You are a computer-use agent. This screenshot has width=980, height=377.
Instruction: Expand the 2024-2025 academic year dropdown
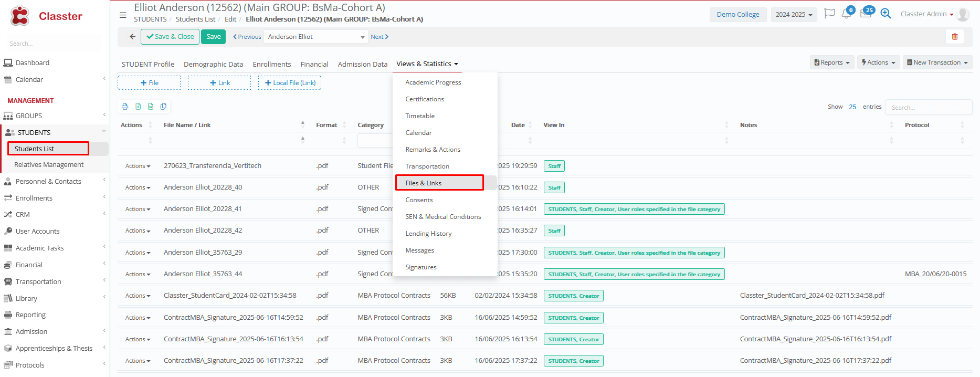794,15
